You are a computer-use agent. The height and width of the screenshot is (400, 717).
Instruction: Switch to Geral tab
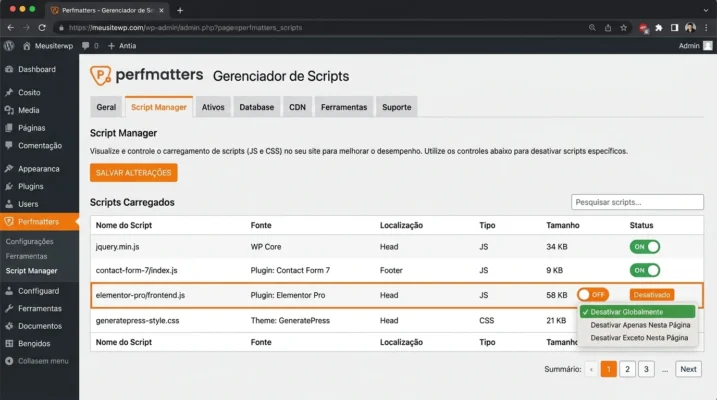[x=106, y=107]
